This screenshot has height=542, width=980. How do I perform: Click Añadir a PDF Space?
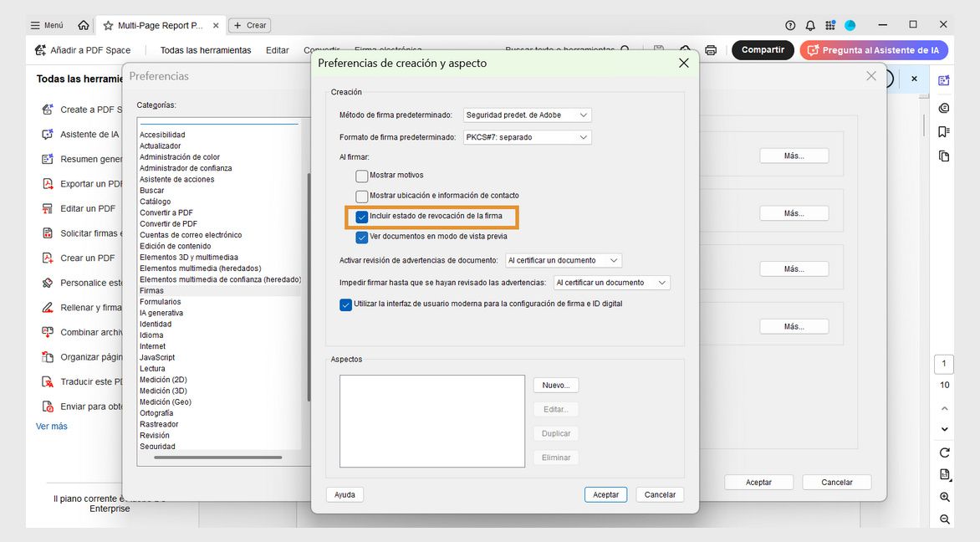click(83, 50)
